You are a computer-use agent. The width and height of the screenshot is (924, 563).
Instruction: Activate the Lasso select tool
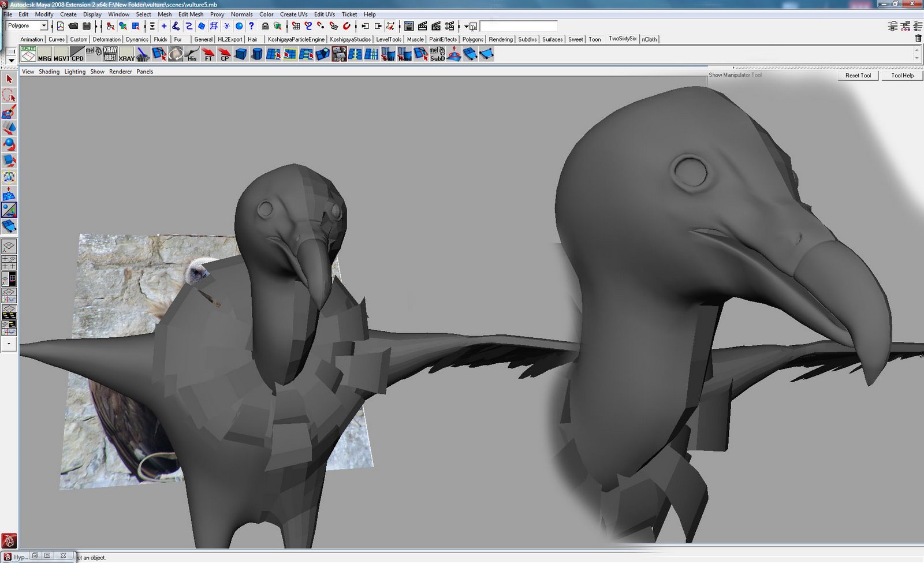tap(9, 95)
